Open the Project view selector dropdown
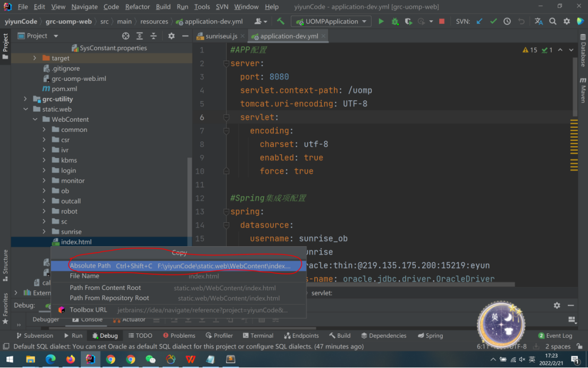 56,36
